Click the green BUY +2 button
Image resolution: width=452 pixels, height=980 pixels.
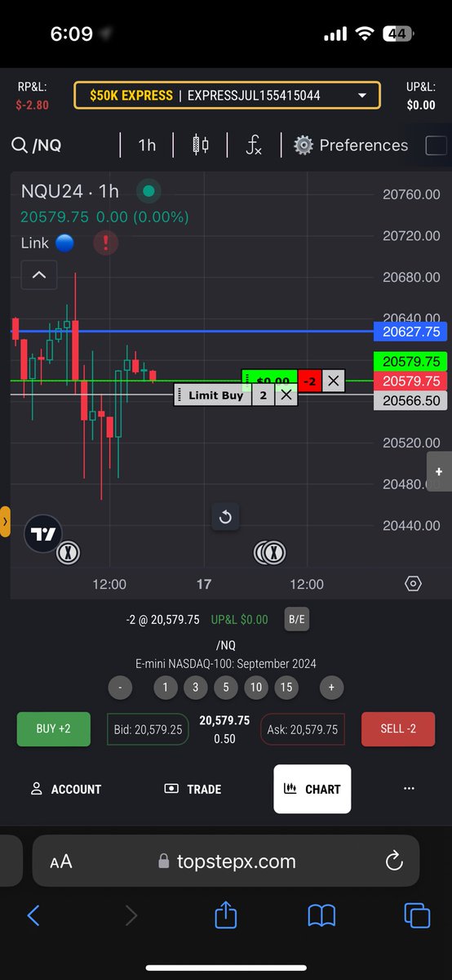54,728
